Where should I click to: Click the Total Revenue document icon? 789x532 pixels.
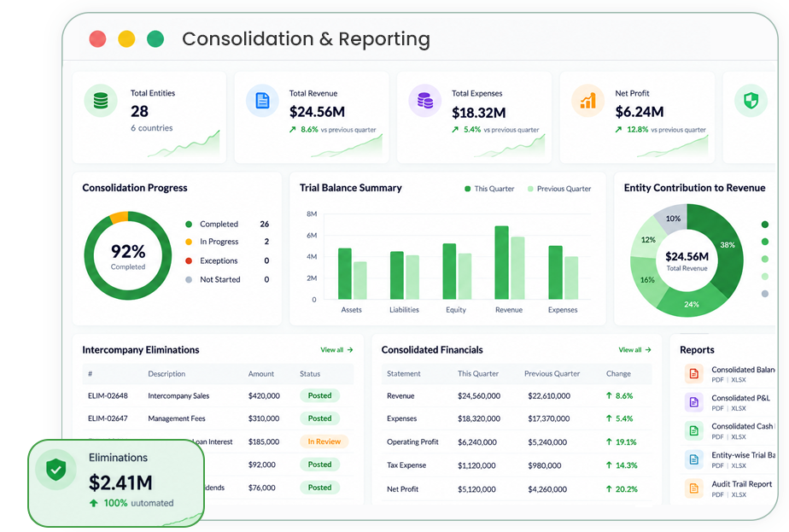pos(262,101)
